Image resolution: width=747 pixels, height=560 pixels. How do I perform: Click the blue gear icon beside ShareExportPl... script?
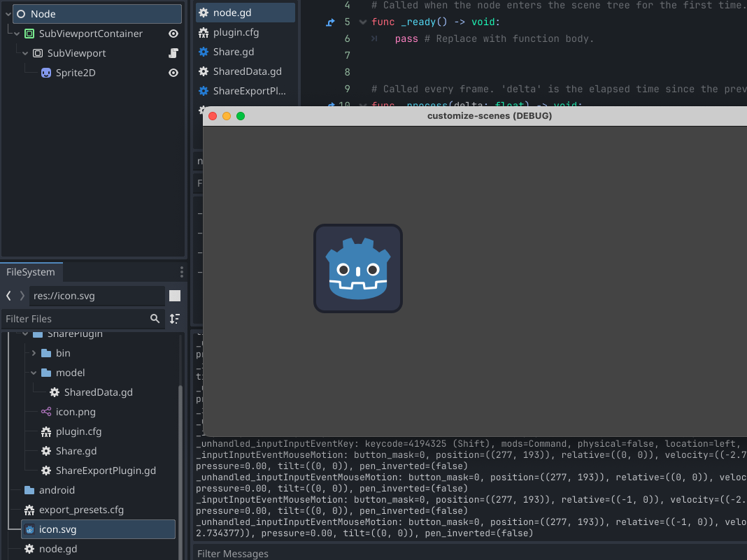[x=204, y=91]
